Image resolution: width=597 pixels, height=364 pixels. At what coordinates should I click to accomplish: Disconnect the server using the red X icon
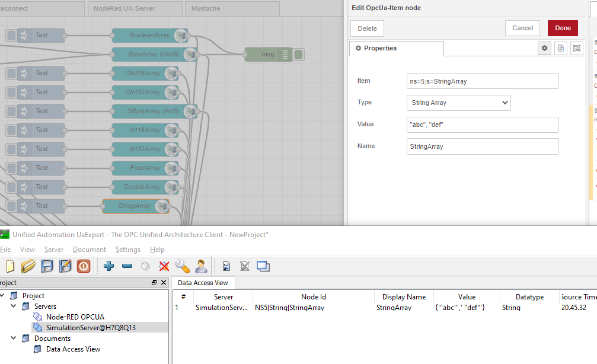(164, 266)
